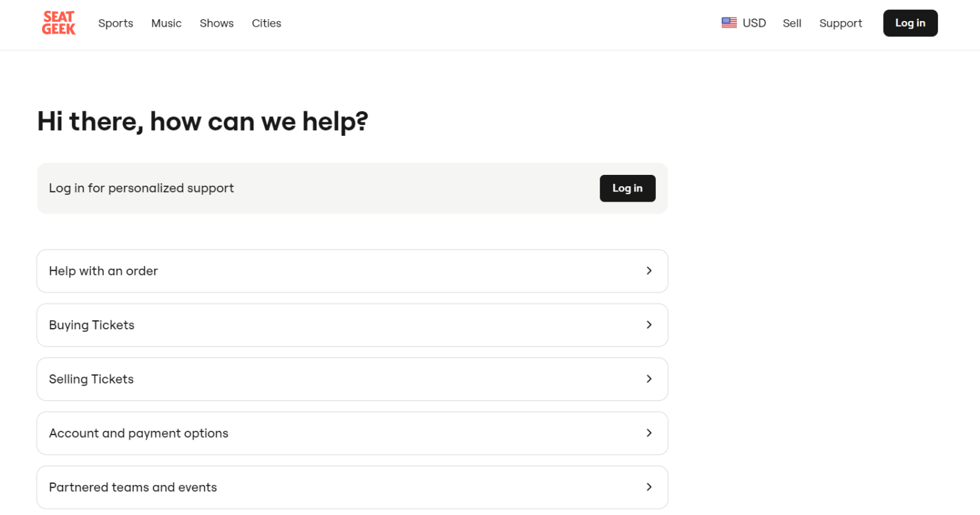Open the USD currency selector
Viewport: 980px width, 515px height.
pos(754,23)
